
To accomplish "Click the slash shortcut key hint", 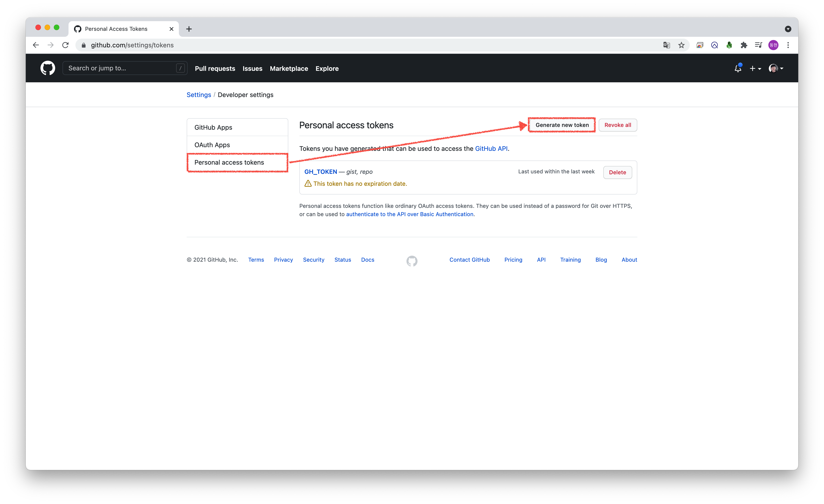I will click(x=180, y=68).
